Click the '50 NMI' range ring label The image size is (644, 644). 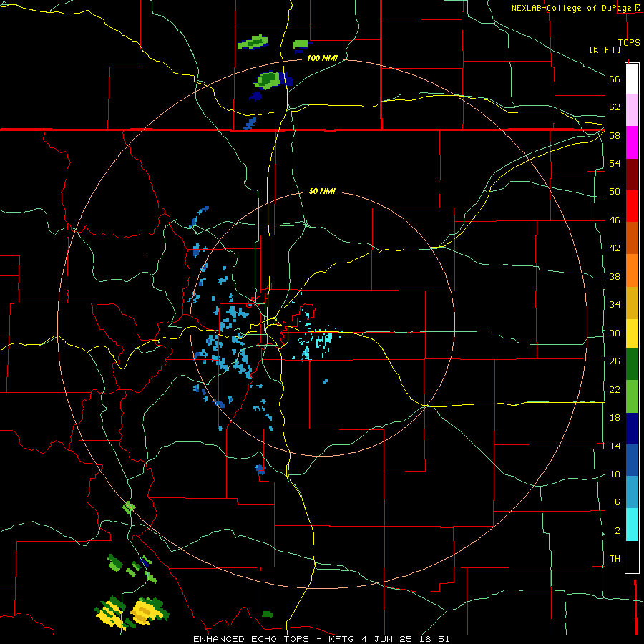point(322,191)
